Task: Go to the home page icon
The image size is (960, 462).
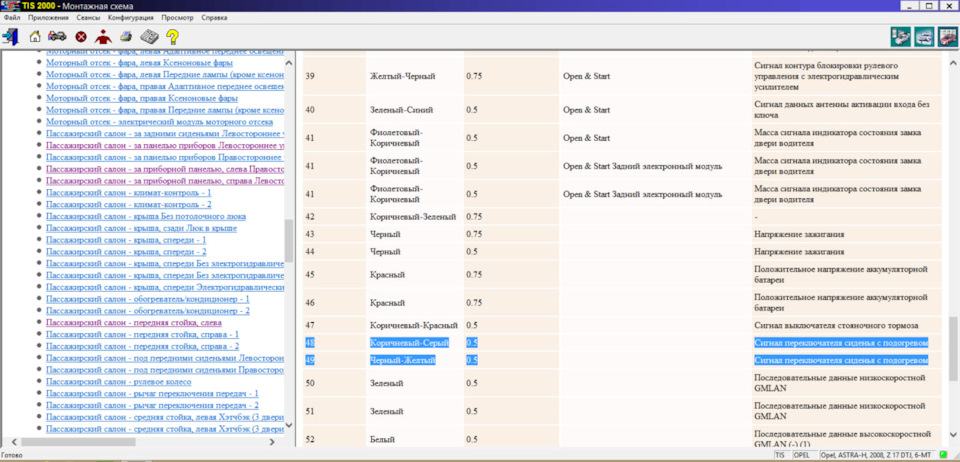Action: (x=35, y=37)
